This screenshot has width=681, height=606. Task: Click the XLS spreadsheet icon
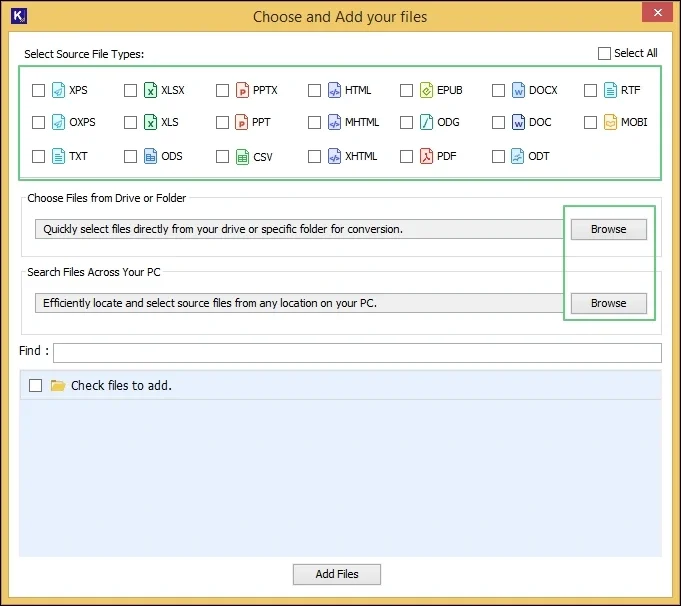pos(150,122)
